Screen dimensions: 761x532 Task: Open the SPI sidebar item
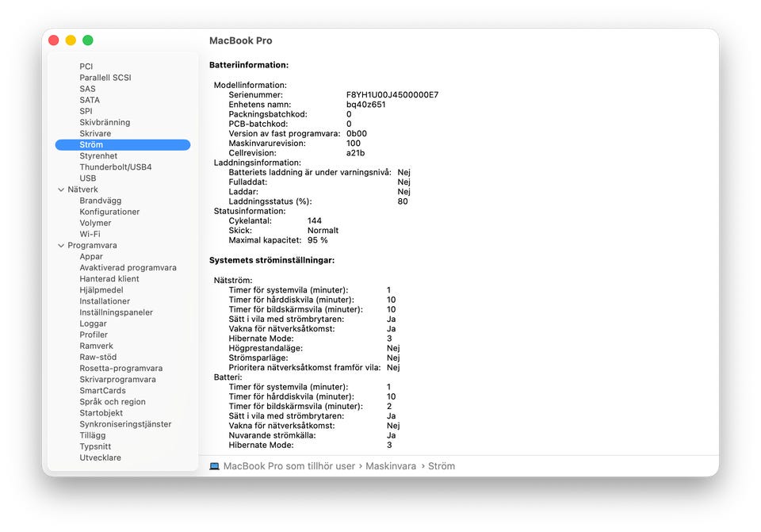pos(86,111)
